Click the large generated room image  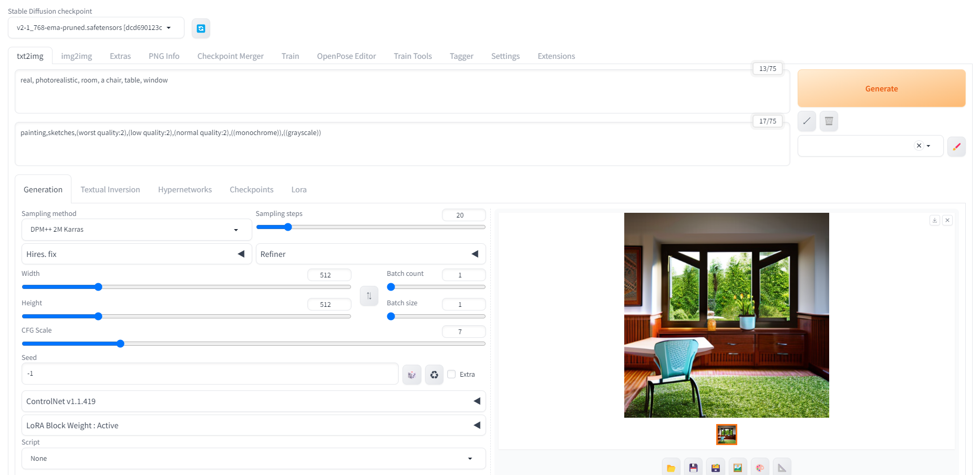point(727,315)
